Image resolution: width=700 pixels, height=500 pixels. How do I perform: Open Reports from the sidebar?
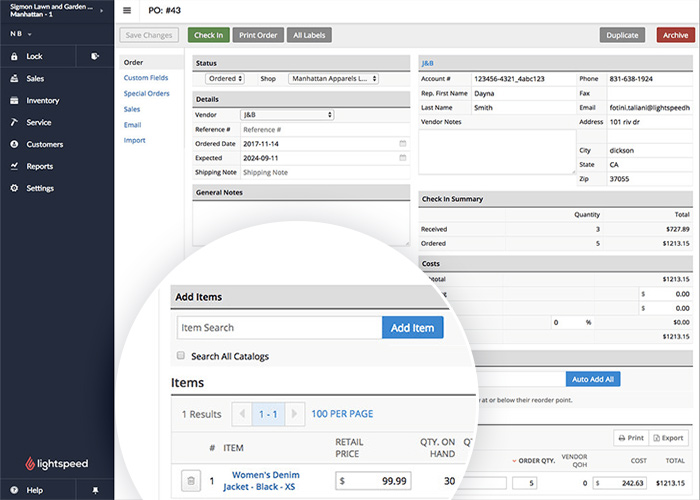pos(40,166)
